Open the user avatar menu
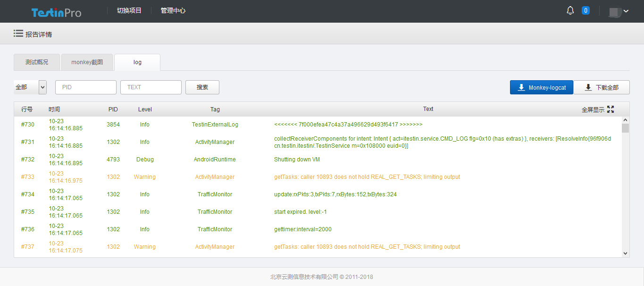The width and height of the screenshot is (644, 286). [x=615, y=11]
